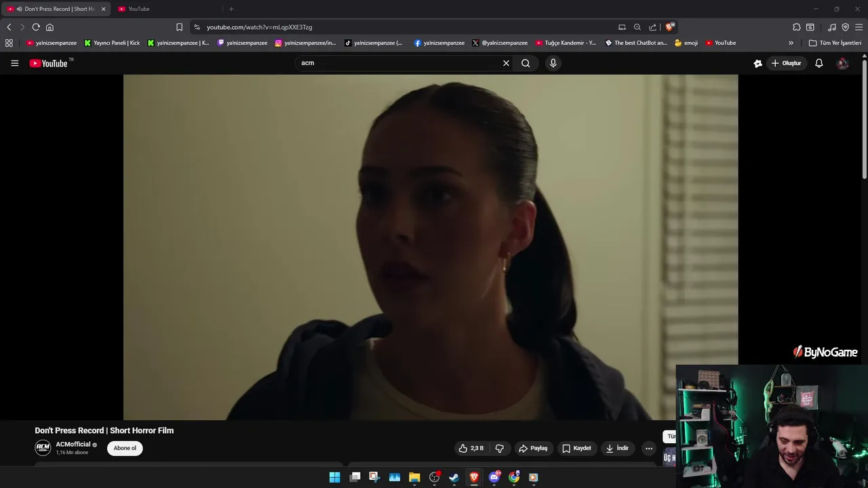Open the three-dot more actions menu
Viewport: 868px width, 488px height.
coord(649,448)
